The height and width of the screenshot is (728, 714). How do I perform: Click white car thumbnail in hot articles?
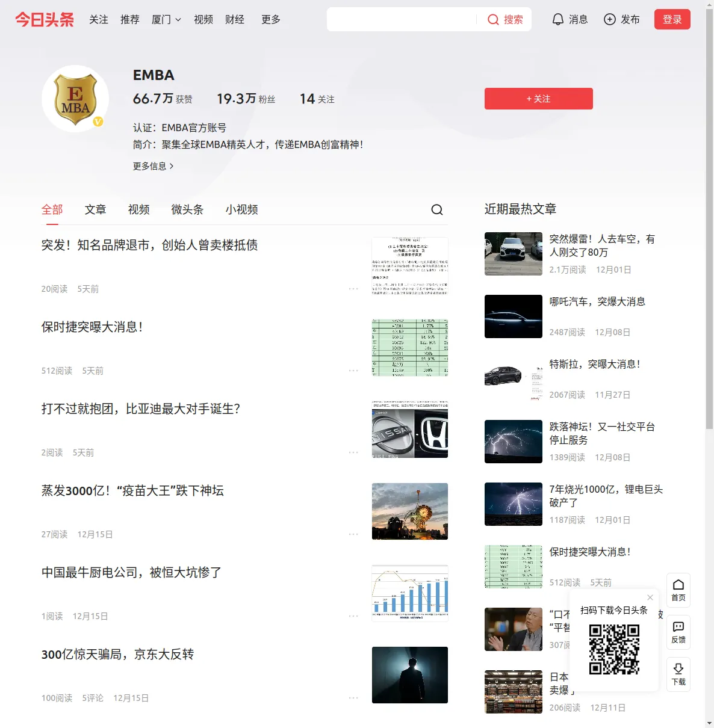514,254
